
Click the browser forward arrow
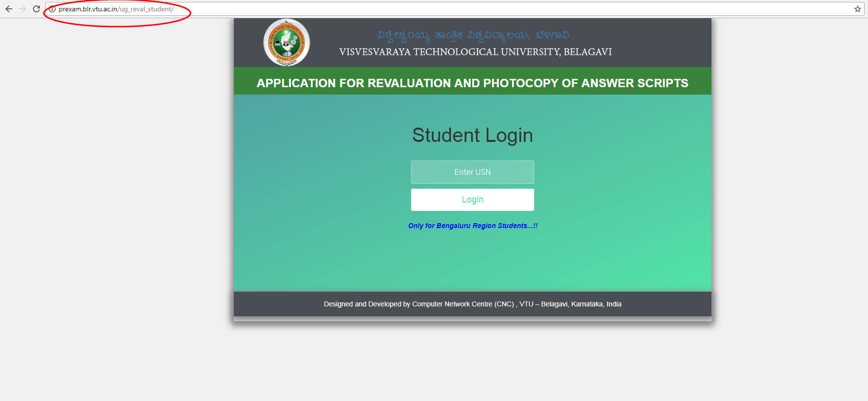click(23, 9)
